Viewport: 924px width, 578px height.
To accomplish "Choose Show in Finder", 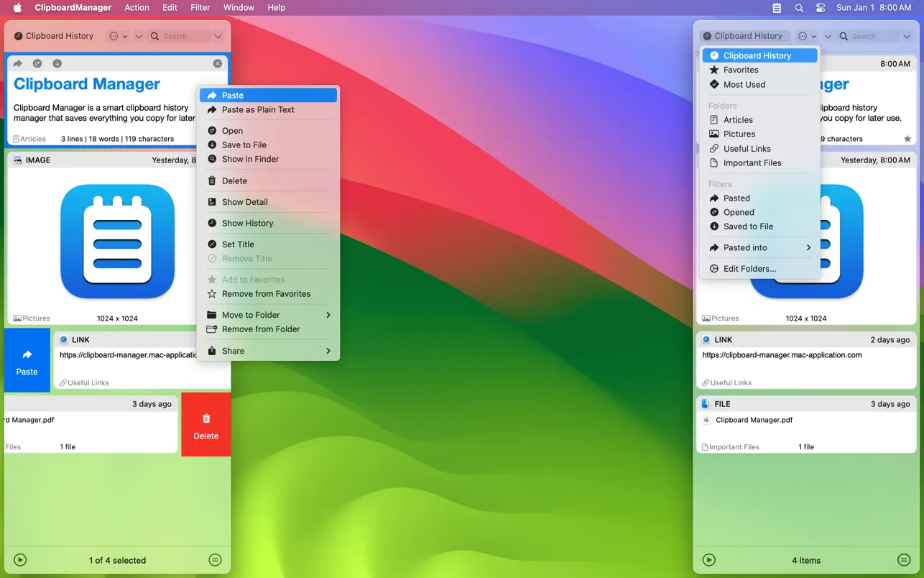I will pos(268,159).
